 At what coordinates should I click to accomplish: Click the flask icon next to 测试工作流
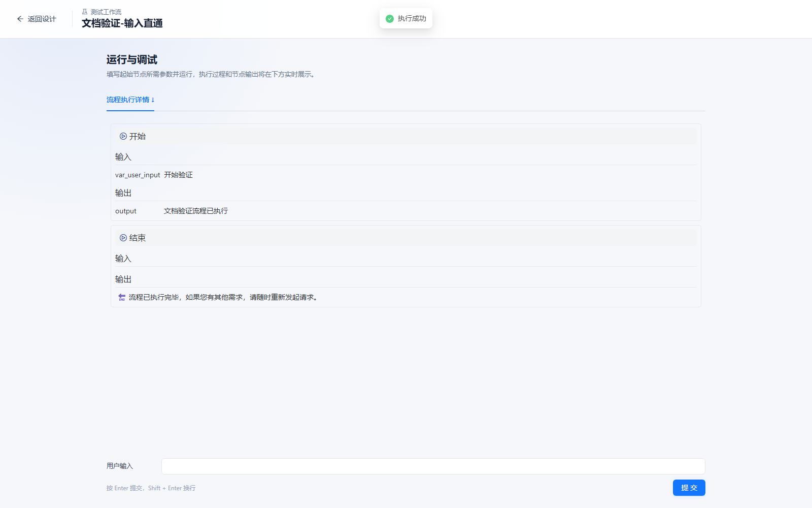[85, 12]
